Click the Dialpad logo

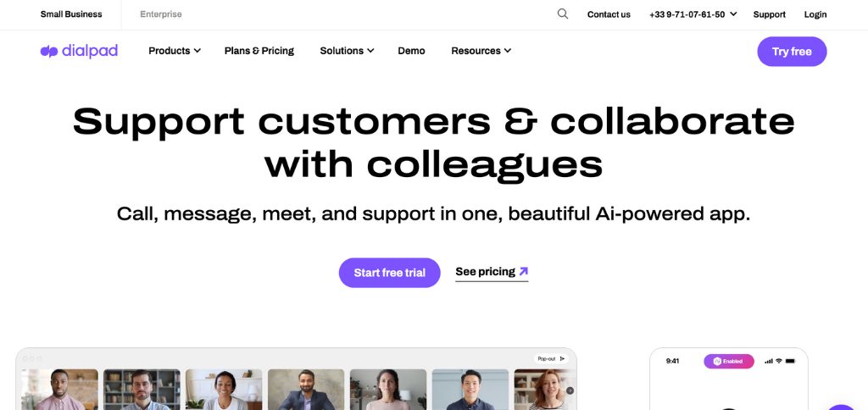click(x=79, y=51)
